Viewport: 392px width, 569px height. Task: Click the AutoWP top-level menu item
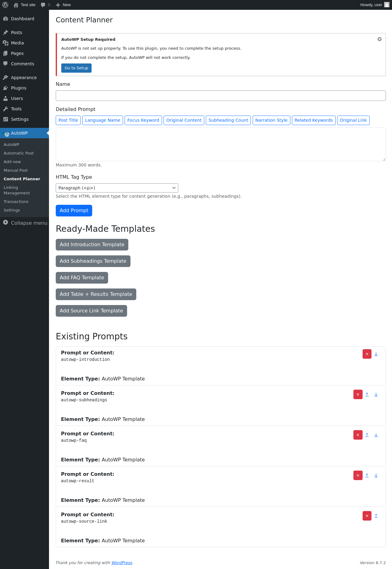pyautogui.click(x=24, y=133)
